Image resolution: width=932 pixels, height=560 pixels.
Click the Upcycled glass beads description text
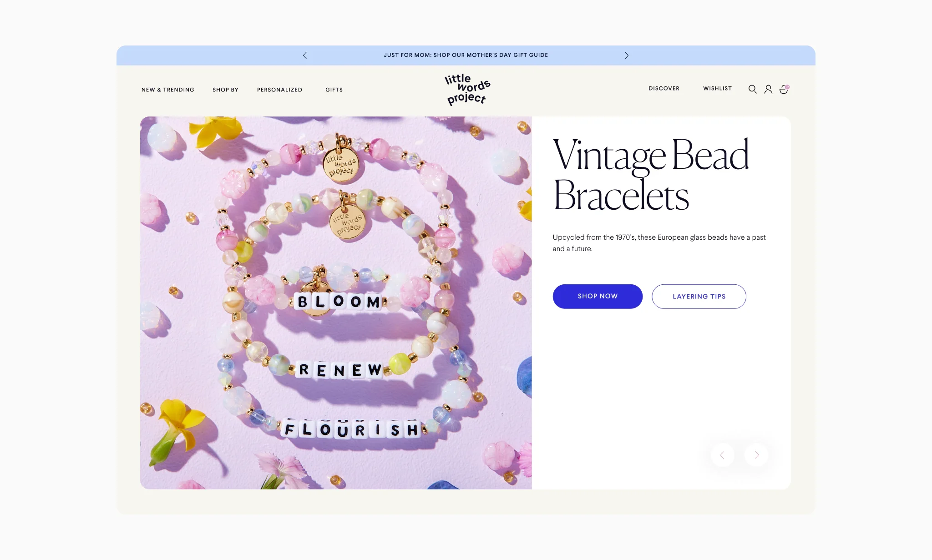(659, 243)
